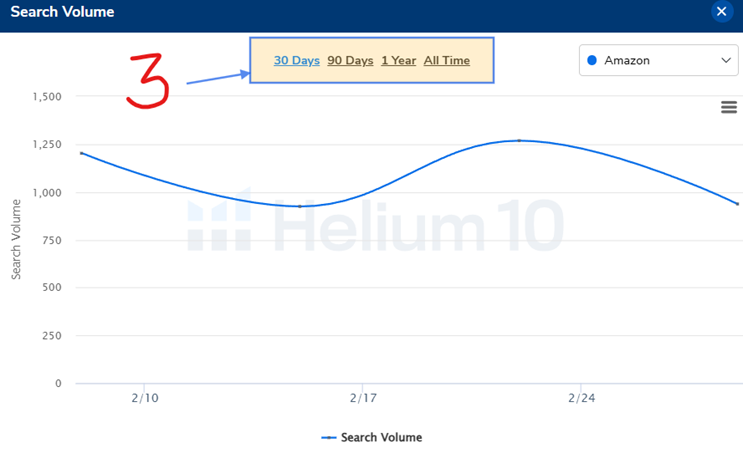The width and height of the screenshot is (743, 453).
Task: Switch to the 90 Days range
Action: point(350,60)
